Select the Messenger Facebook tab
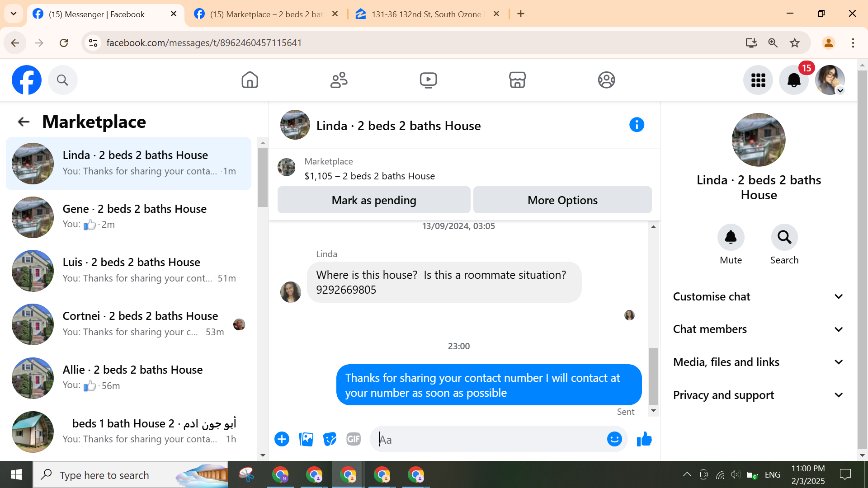 (x=106, y=14)
